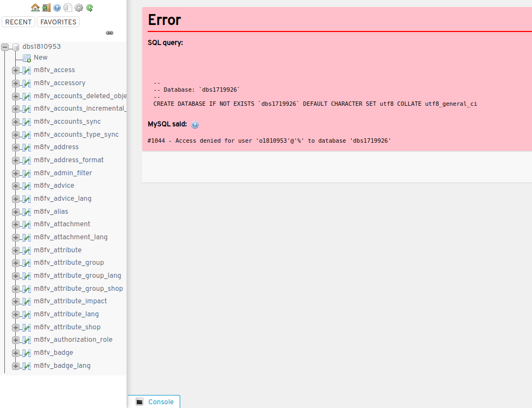Screen dimensions: 532x408
Task: Expand the m8fv_accounts_type_sync table node
Action: point(16,135)
